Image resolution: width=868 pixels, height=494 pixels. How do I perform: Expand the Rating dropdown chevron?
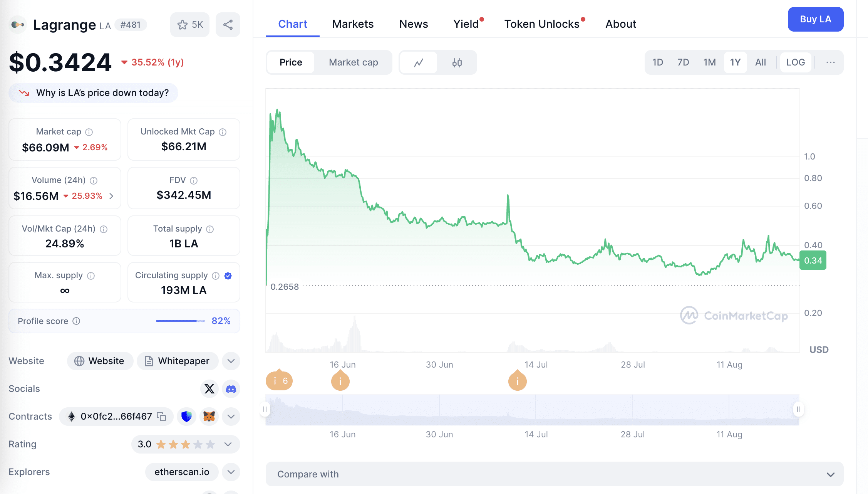[x=228, y=444]
